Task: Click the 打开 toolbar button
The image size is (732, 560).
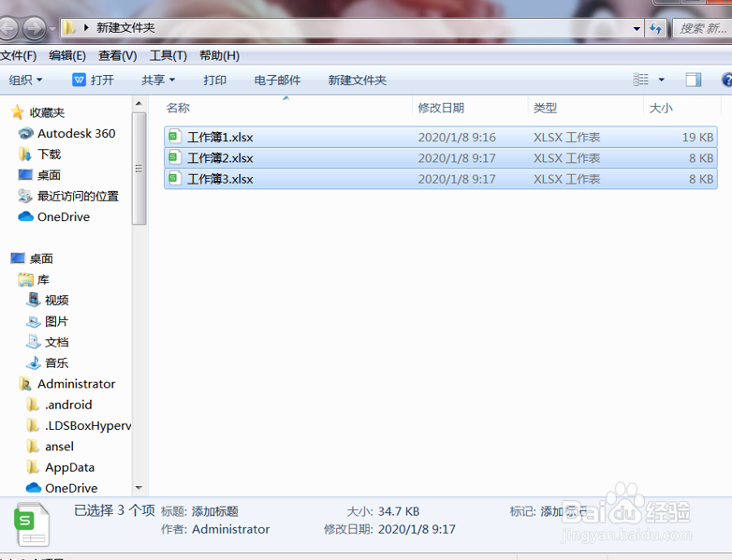Action: (x=94, y=80)
